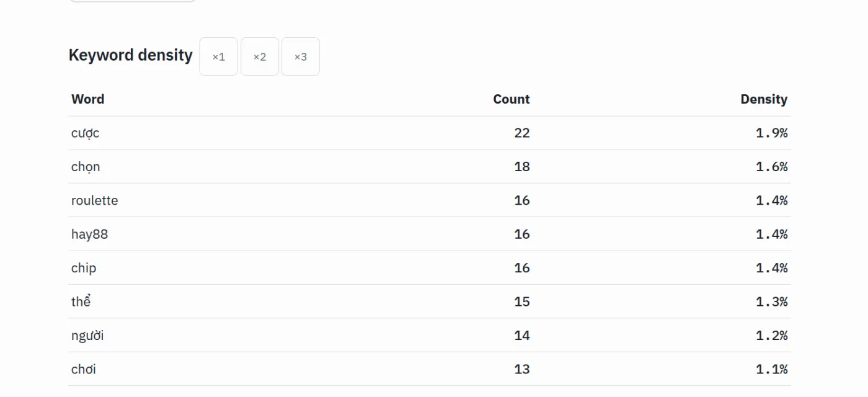
Task: Click the count value 18
Action: (x=522, y=167)
